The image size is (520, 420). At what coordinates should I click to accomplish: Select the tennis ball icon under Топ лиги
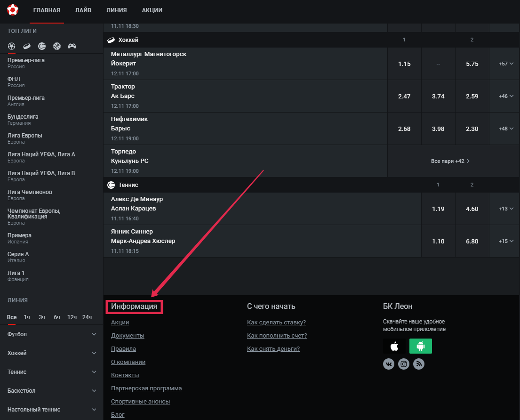(x=42, y=46)
